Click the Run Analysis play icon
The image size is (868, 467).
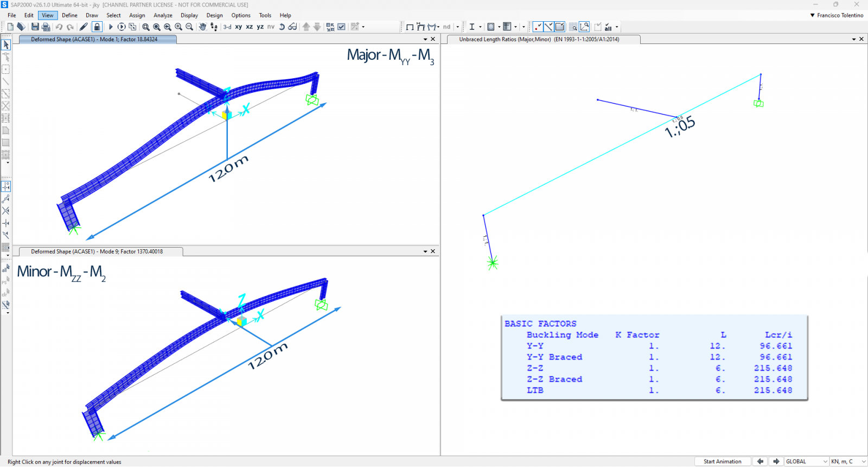[x=111, y=27]
